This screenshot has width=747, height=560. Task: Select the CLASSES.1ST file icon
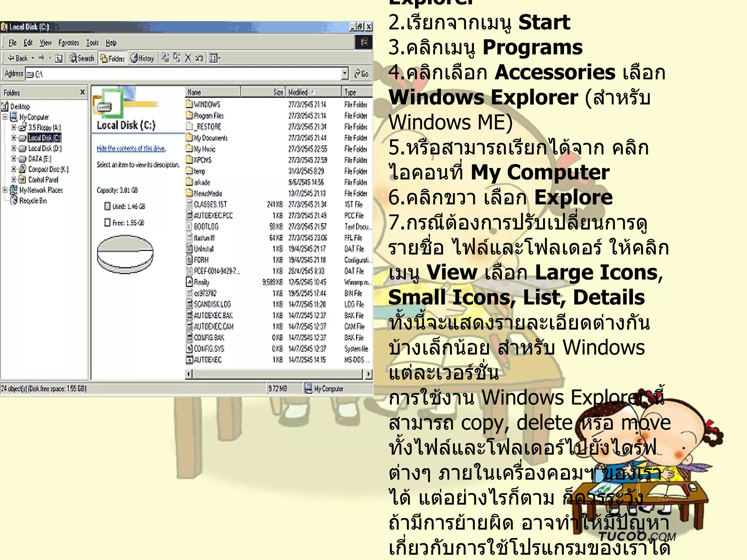[189, 204]
